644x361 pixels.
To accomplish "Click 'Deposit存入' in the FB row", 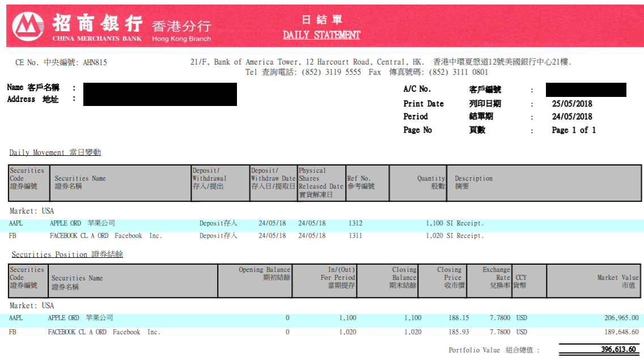I will pos(218,236).
